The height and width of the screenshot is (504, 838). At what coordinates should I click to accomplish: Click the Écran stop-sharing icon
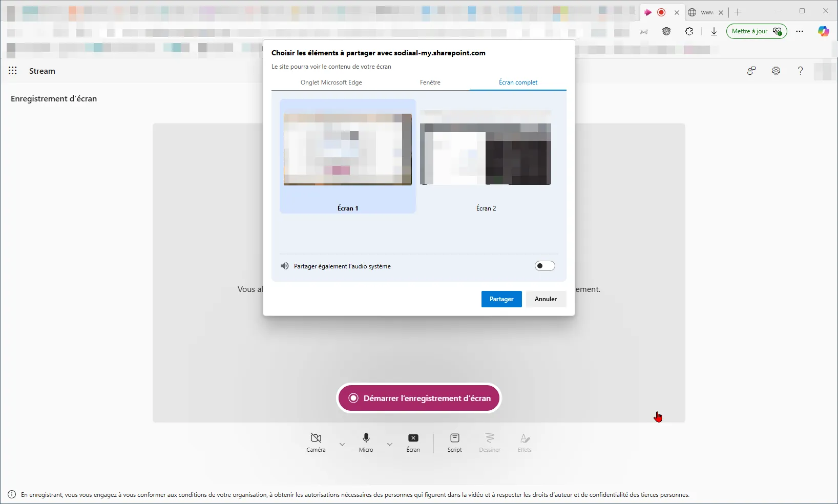tap(413, 438)
